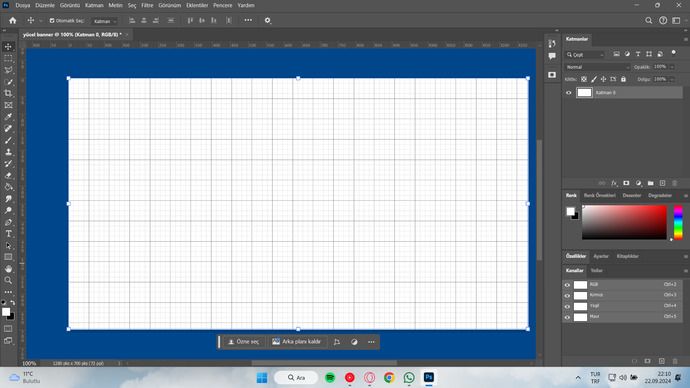The image size is (690, 388).
Task: Select the Pen tool
Action: pyautogui.click(x=8, y=222)
